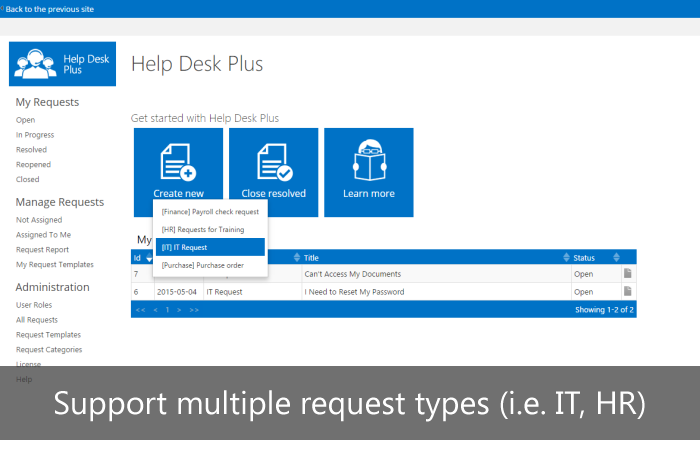Viewport: 700px width, 476px height.
Task: Click the Administration sidebar heading
Action: tap(53, 287)
